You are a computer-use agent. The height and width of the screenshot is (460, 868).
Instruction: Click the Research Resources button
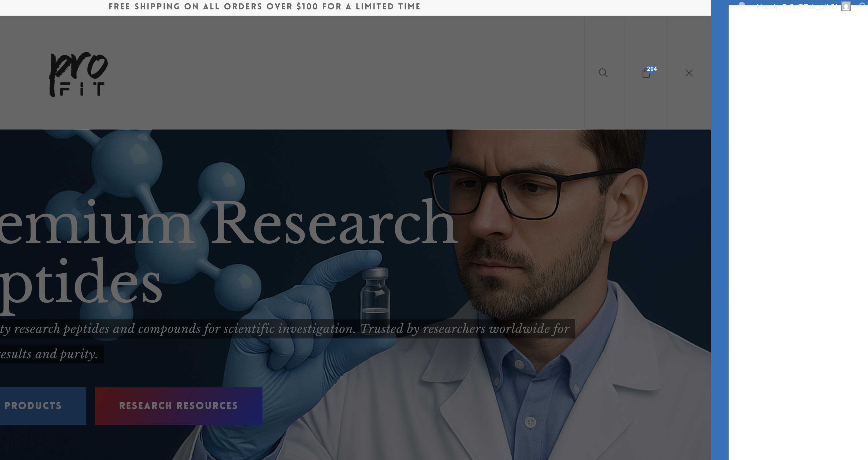(x=178, y=406)
